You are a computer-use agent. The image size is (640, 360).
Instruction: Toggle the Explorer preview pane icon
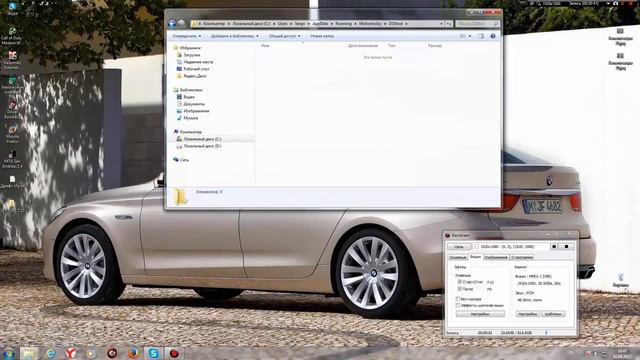coord(481,36)
